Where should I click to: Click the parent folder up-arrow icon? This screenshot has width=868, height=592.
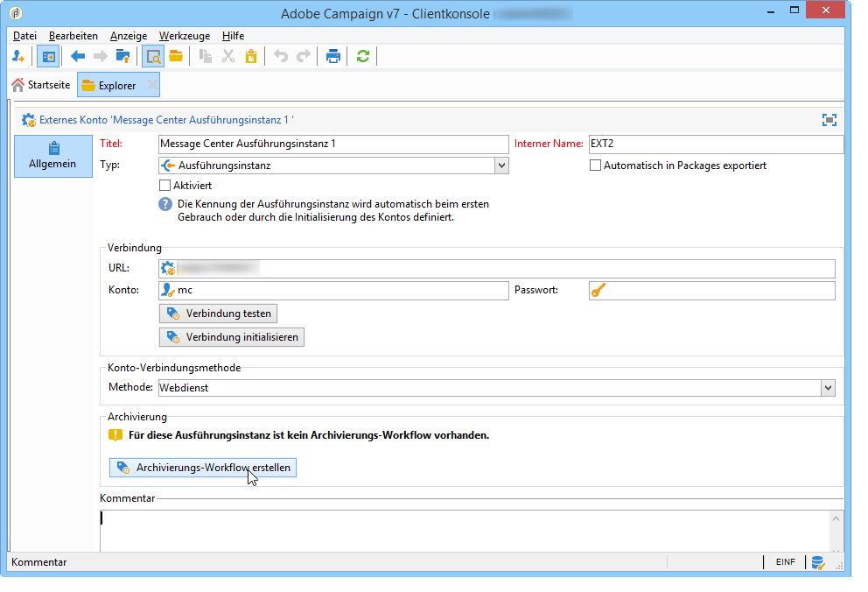pyautogui.click(x=122, y=56)
